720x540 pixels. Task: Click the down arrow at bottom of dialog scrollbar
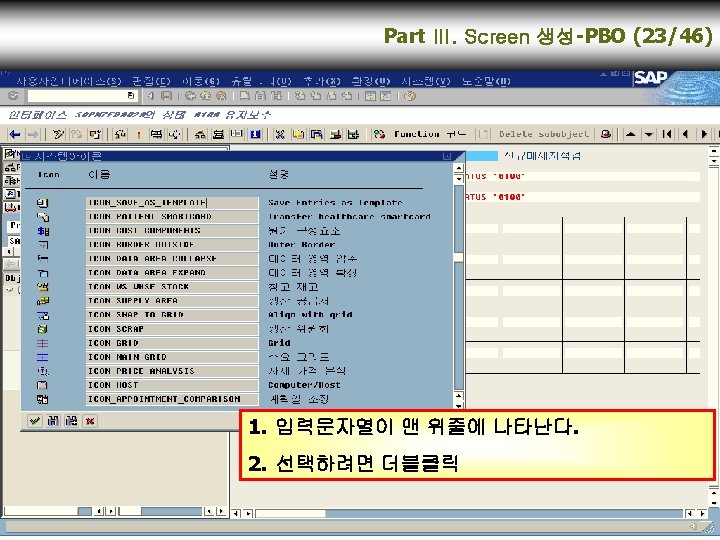[458, 405]
